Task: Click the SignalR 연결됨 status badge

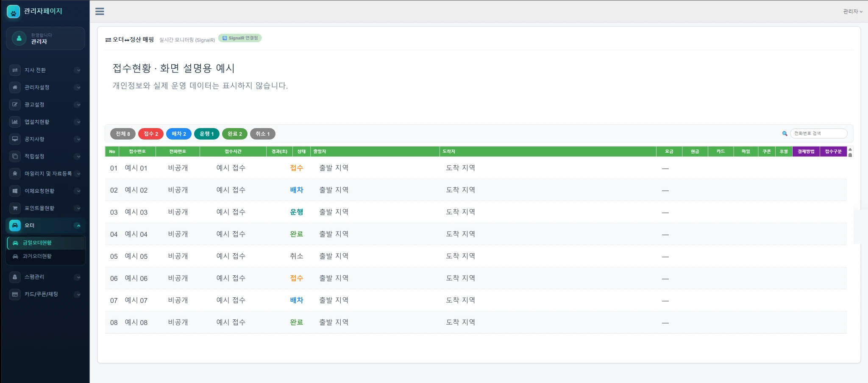Action: point(240,38)
